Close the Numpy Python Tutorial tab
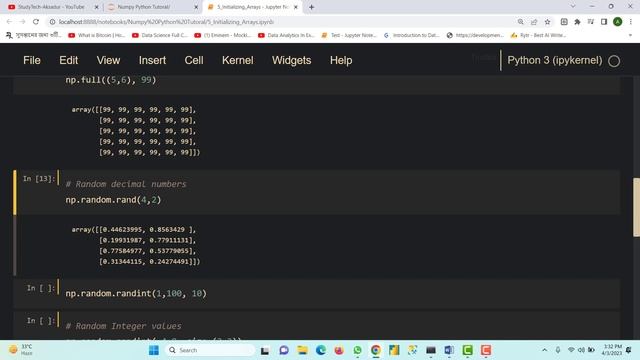The width and height of the screenshot is (640, 360). (196, 7)
